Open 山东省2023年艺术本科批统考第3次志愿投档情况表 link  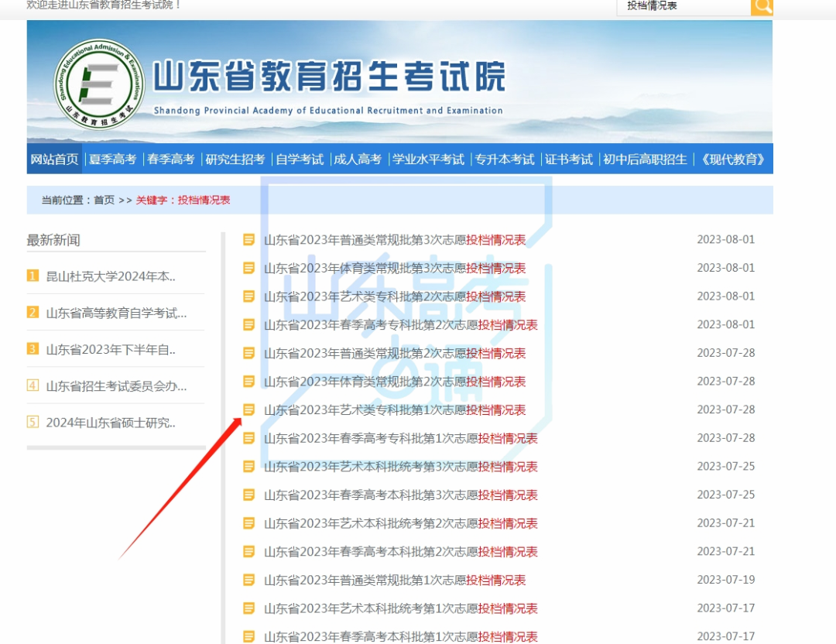[x=400, y=467]
